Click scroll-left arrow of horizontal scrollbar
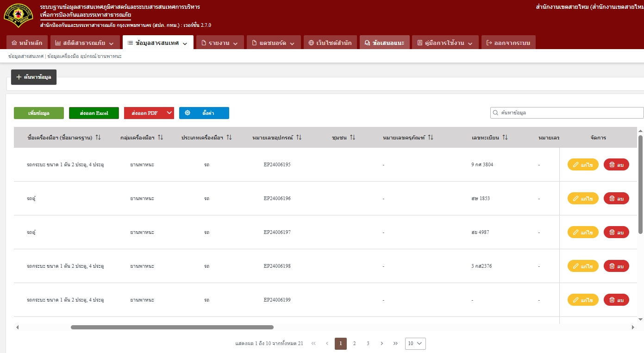Image resolution: width=644 pixels, height=353 pixels. [17, 327]
